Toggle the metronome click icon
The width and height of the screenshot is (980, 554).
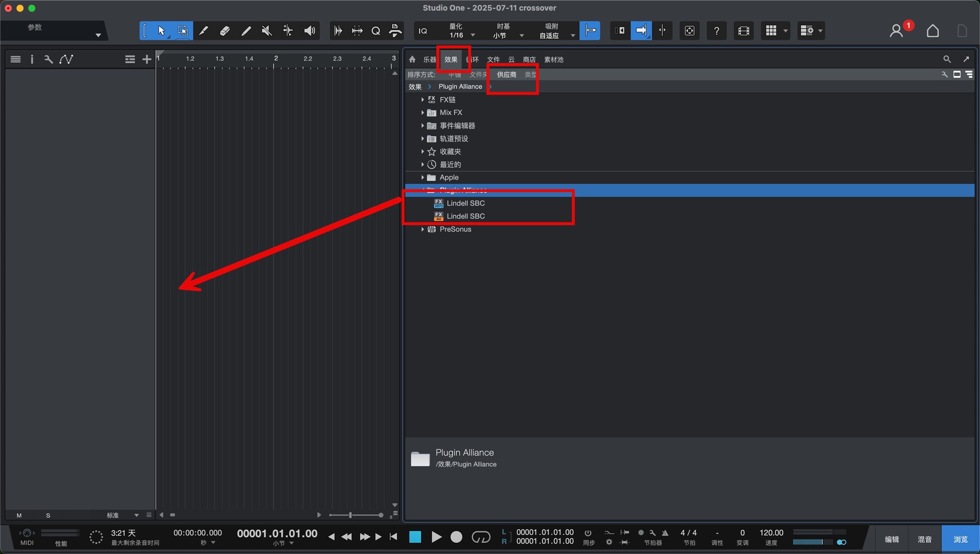tap(665, 533)
